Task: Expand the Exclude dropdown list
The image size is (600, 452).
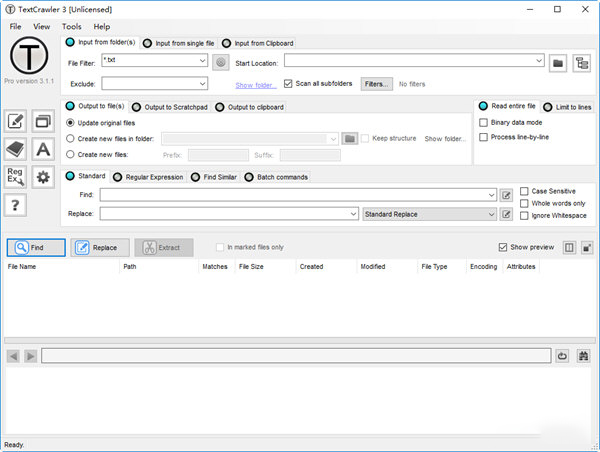Action: click(203, 84)
